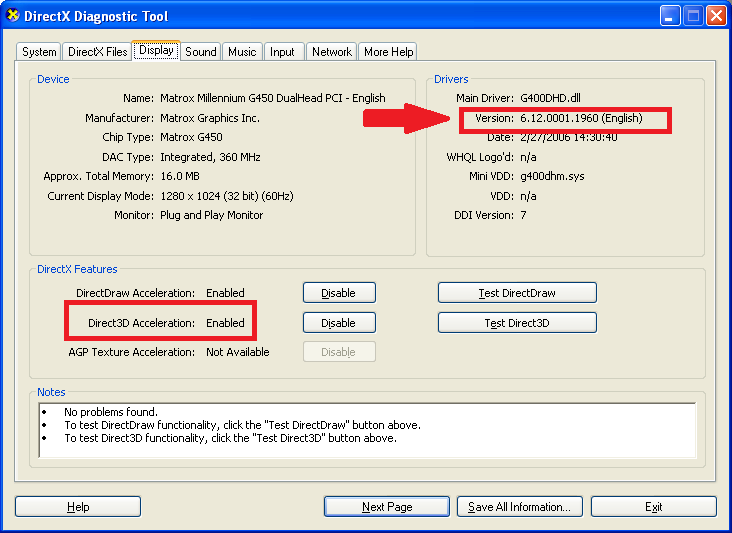This screenshot has width=732, height=533.
Task: Go to Next Page
Action: click(387, 507)
